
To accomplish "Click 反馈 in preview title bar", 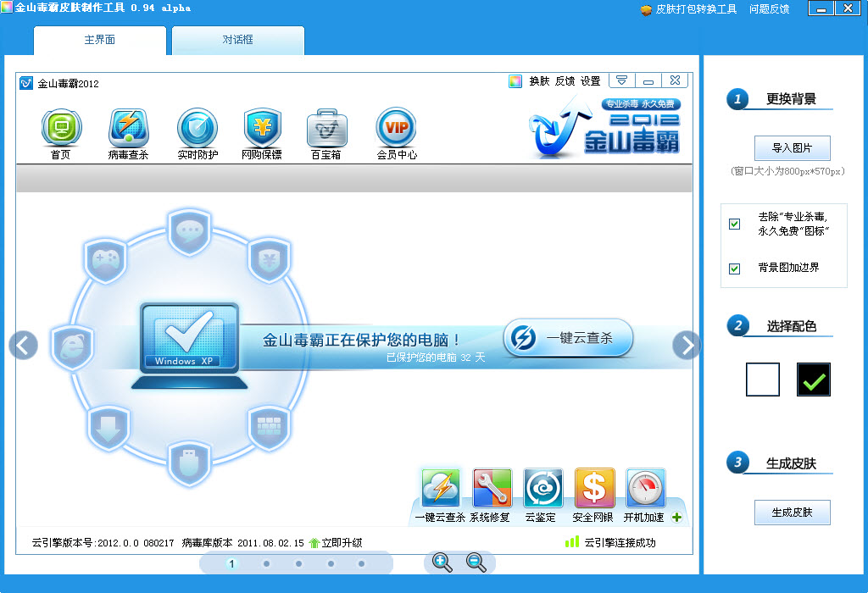I will (565, 81).
